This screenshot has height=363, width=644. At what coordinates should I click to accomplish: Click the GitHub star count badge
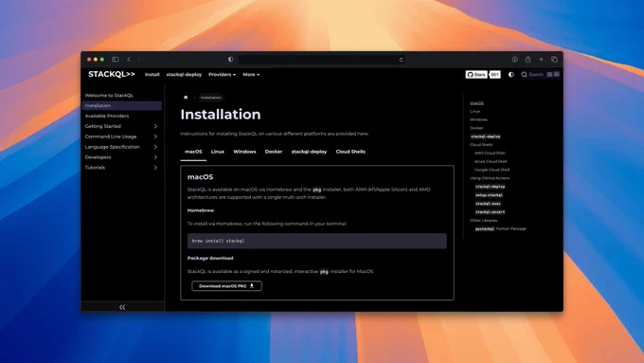(x=495, y=75)
